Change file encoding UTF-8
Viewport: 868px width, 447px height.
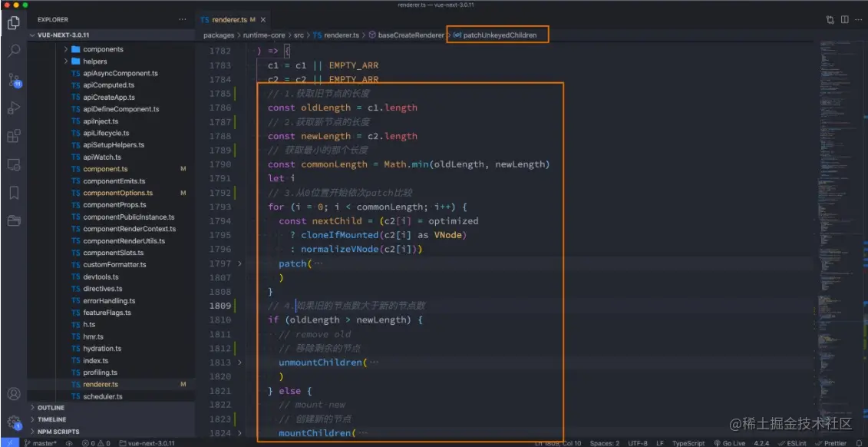pyautogui.click(x=639, y=443)
